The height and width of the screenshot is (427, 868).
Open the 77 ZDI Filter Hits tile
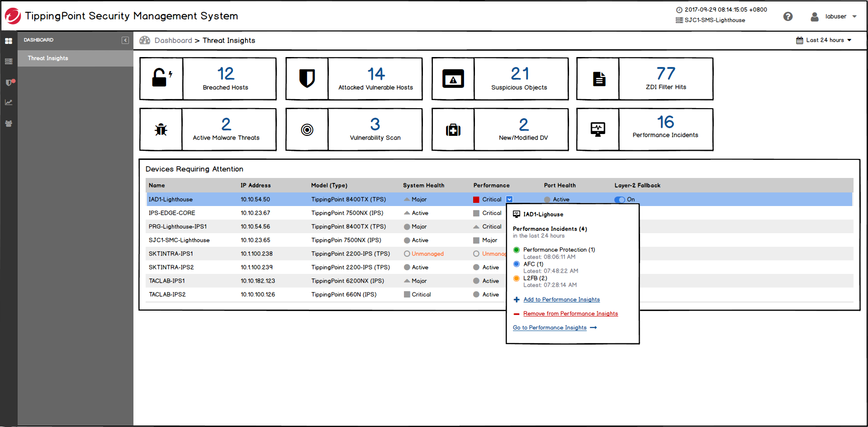click(x=645, y=79)
